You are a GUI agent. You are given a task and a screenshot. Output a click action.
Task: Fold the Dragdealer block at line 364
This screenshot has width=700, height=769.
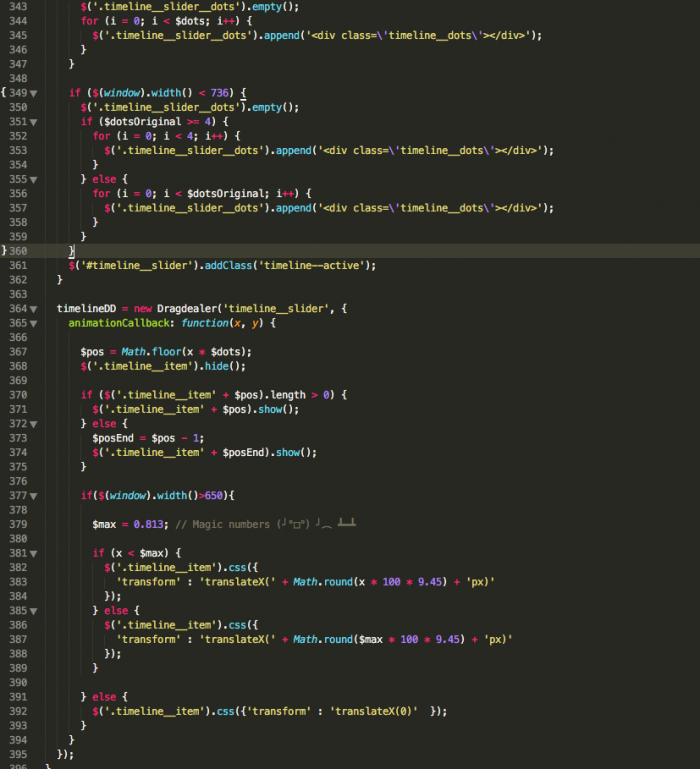(33, 309)
